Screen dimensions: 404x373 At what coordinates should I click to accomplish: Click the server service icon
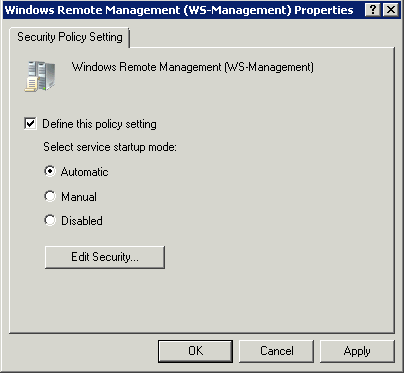pos(40,76)
